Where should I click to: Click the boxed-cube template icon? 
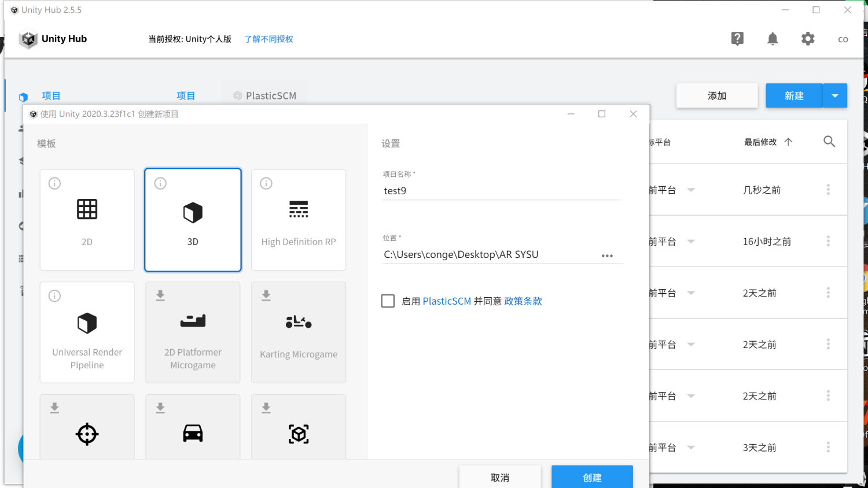click(299, 434)
